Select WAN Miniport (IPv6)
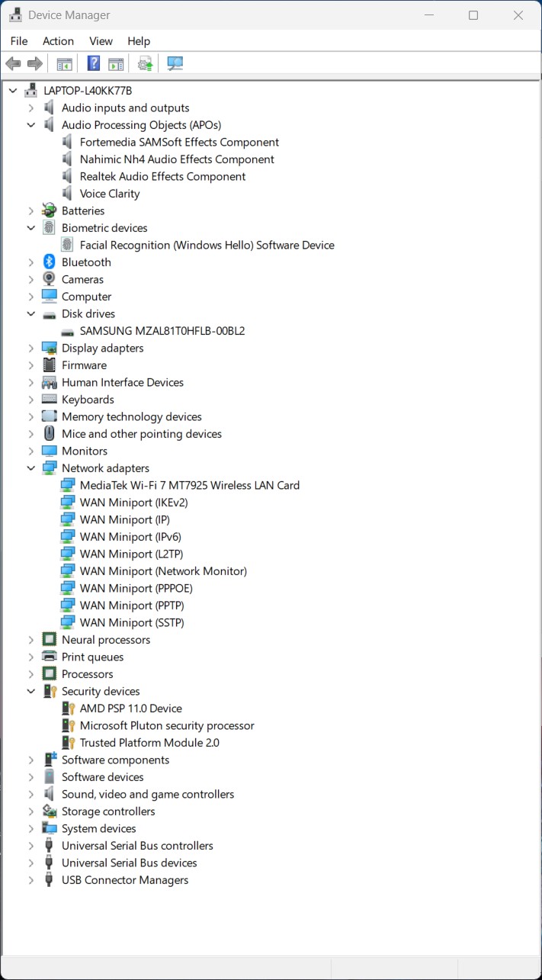 coord(130,537)
